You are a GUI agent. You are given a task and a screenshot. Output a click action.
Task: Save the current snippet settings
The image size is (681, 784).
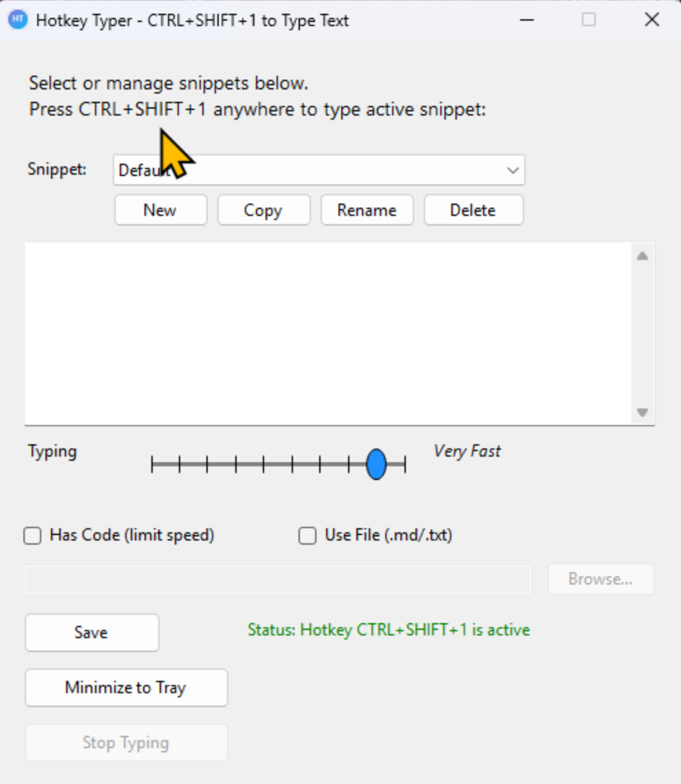pos(91,632)
